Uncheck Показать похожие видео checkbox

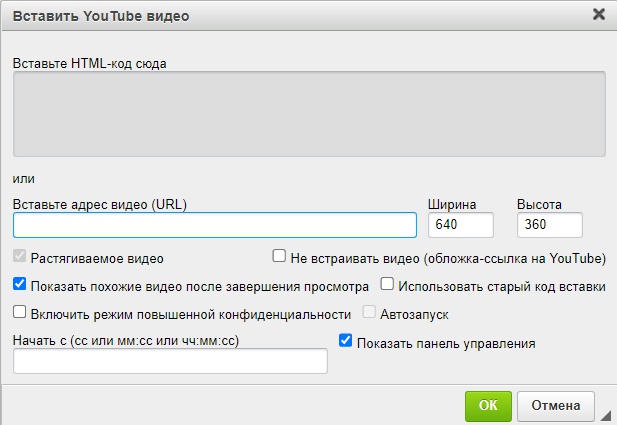pyautogui.click(x=20, y=284)
